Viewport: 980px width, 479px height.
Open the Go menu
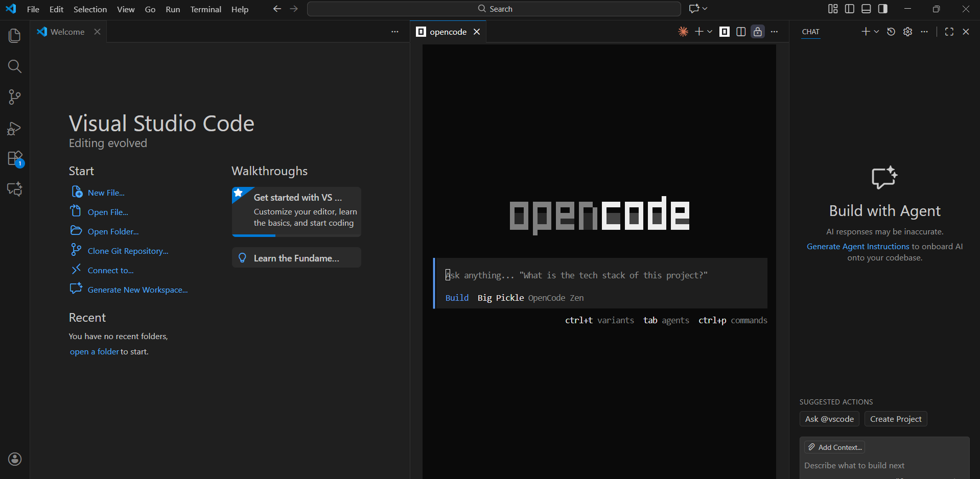(150, 9)
